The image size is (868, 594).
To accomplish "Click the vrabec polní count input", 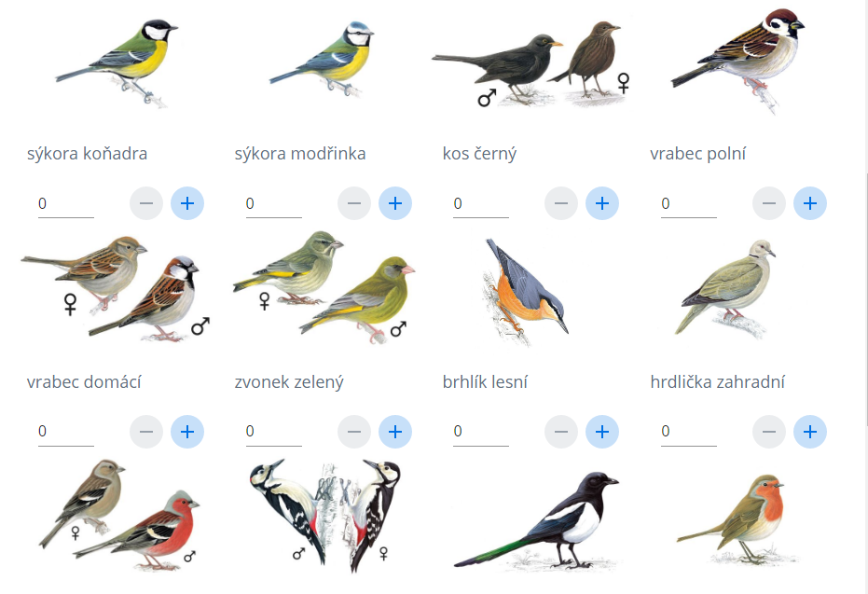I will pos(689,203).
